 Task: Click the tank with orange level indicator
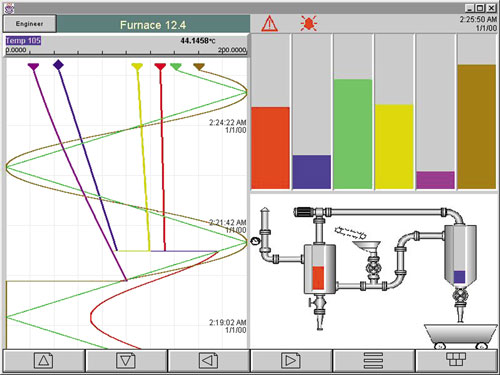tap(319, 269)
